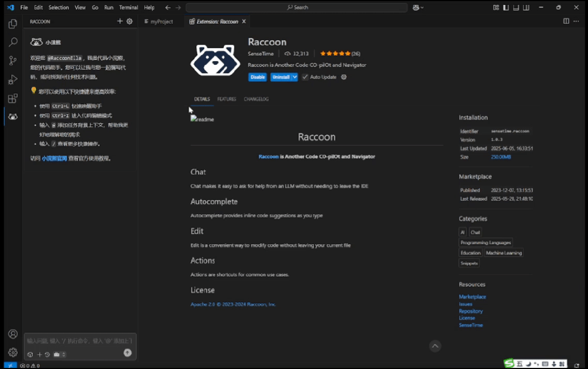The width and height of the screenshot is (588, 369).
Task: Open the Repository resource link
Action: [471, 311]
